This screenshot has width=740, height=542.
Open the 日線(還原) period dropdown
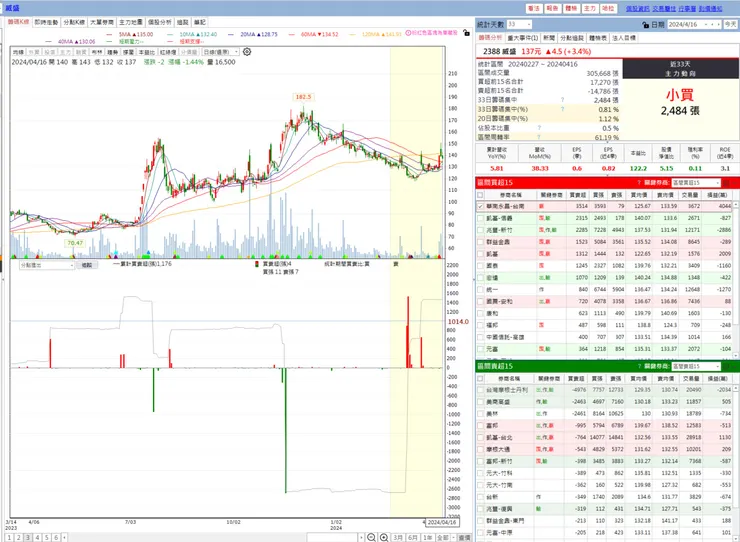pos(221,52)
